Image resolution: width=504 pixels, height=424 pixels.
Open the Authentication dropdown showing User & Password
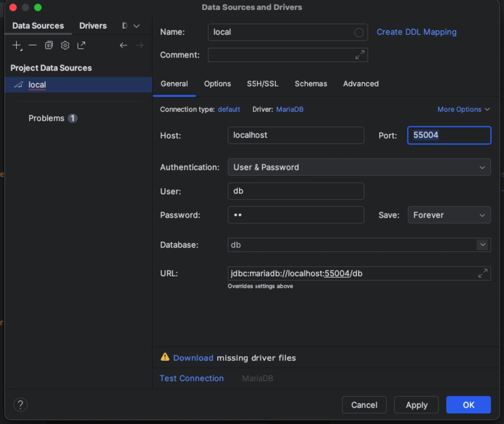482,167
